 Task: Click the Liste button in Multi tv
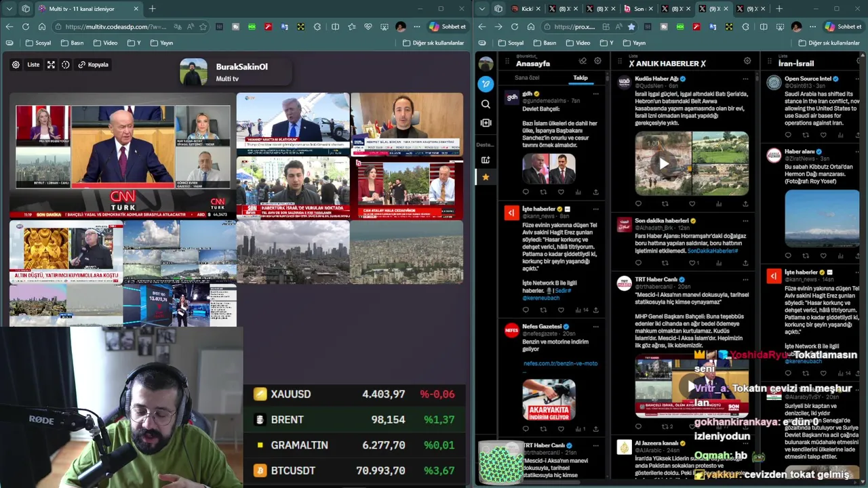[x=33, y=64]
